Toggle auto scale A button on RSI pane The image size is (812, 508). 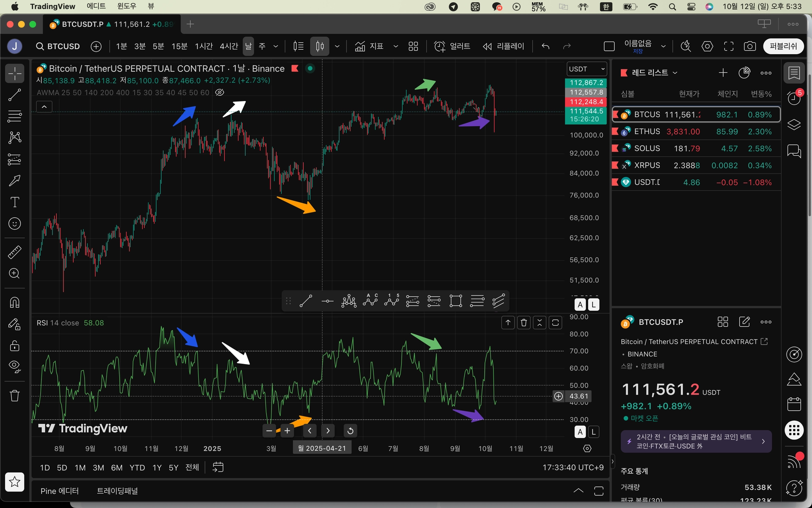click(580, 432)
